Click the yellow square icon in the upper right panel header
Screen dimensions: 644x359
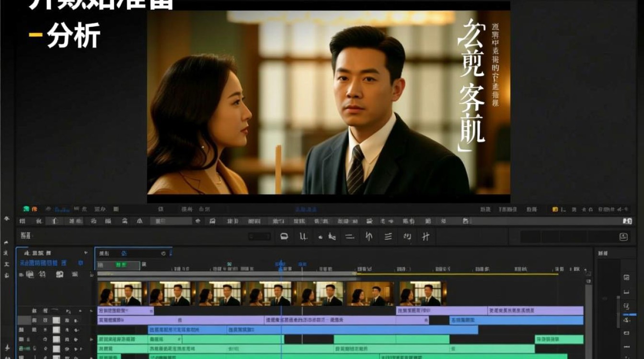(x=555, y=209)
